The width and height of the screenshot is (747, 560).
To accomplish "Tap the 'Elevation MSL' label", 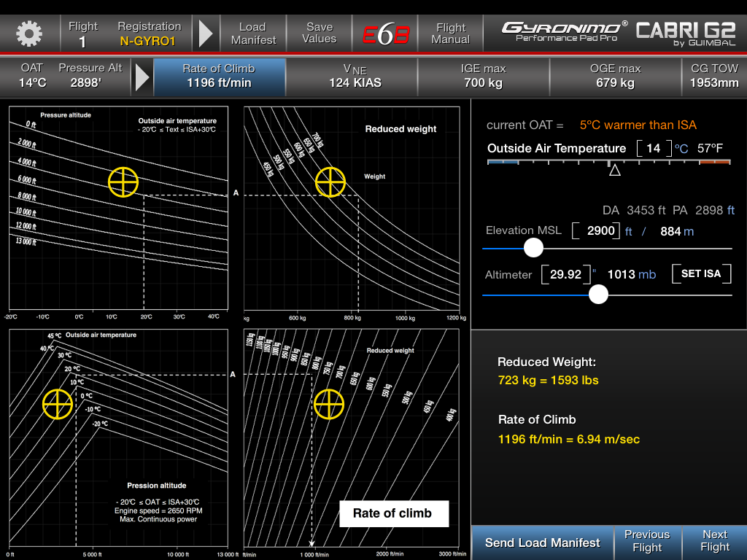I will (x=523, y=230).
